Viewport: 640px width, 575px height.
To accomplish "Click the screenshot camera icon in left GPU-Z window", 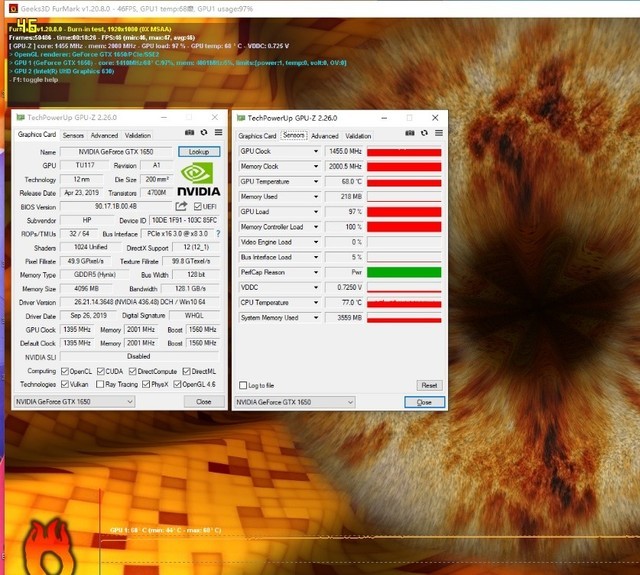I will (x=189, y=132).
